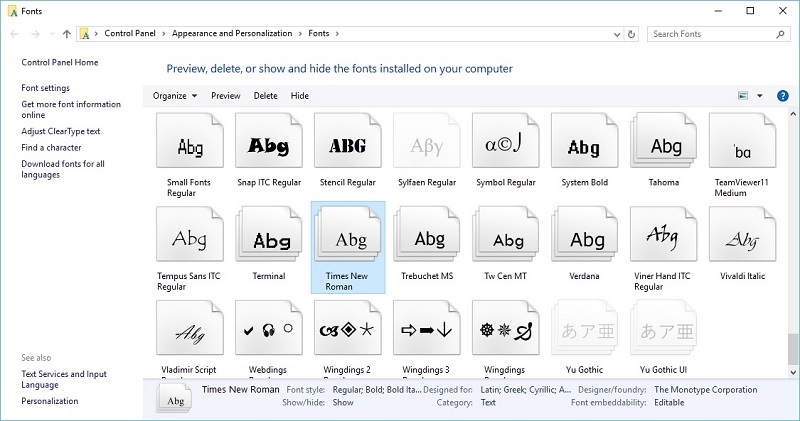
Task: Open Adjust ClearType text link
Action: (61, 131)
